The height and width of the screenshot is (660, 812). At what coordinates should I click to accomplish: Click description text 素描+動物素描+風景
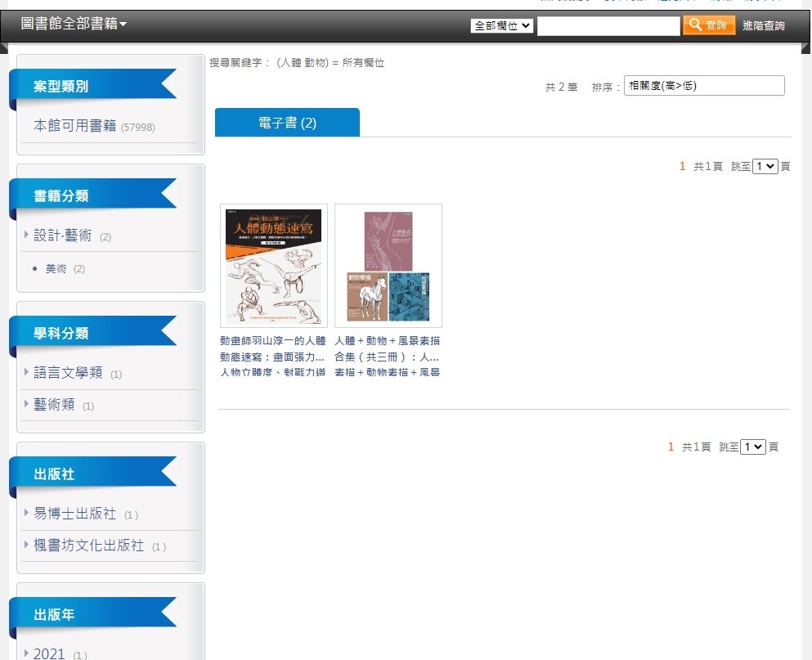pos(388,372)
